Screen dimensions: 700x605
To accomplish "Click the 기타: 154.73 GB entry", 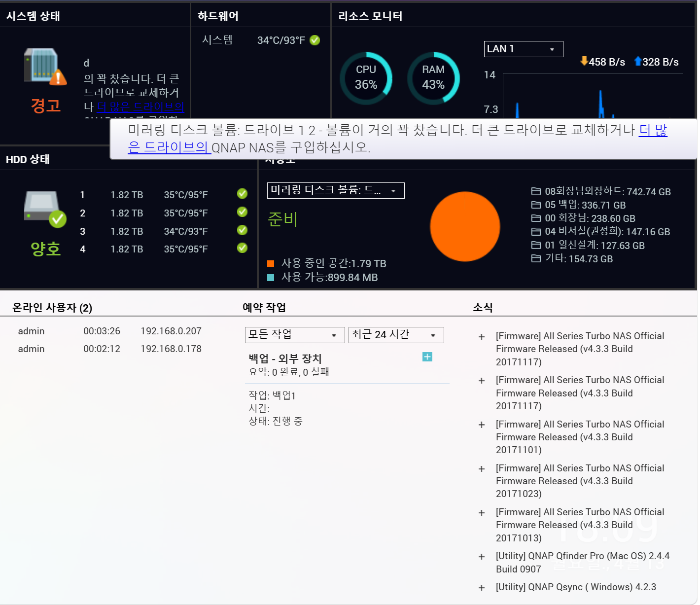I will point(579,258).
